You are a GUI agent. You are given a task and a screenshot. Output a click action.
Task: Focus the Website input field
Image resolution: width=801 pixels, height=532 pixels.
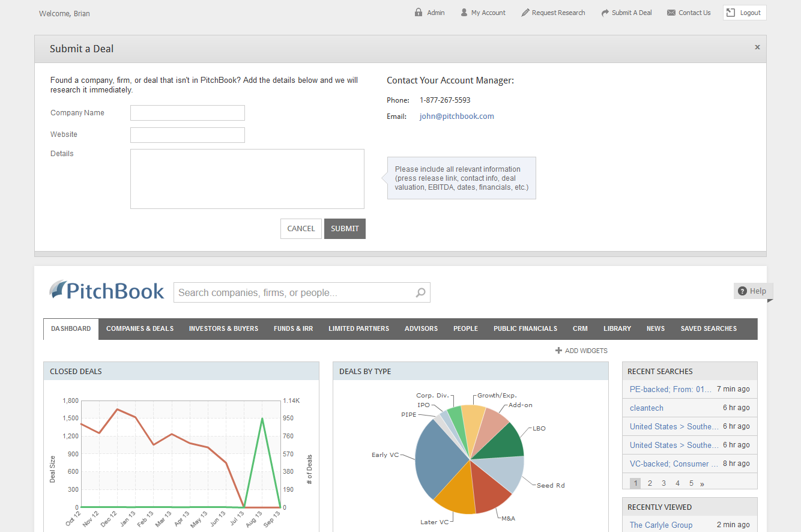(x=187, y=135)
